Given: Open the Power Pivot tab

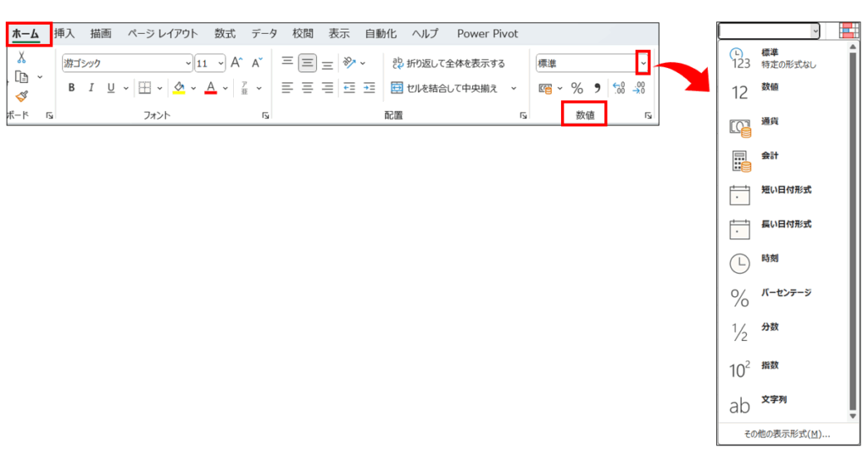Looking at the screenshot, I should point(487,34).
